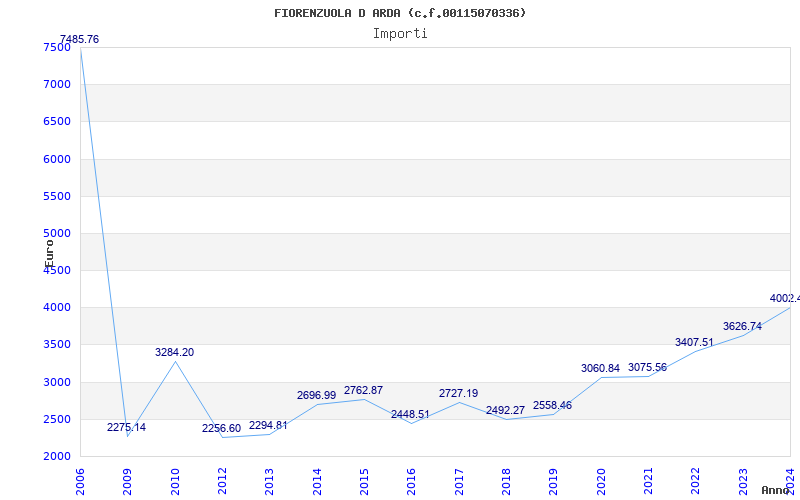Click x-axis year 2021
The height and width of the screenshot is (500, 800).
pyautogui.click(x=648, y=482)
